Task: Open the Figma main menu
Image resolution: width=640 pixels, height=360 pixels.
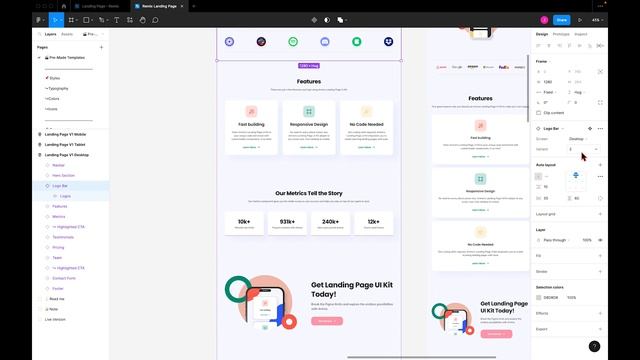Action: [39, 20]
